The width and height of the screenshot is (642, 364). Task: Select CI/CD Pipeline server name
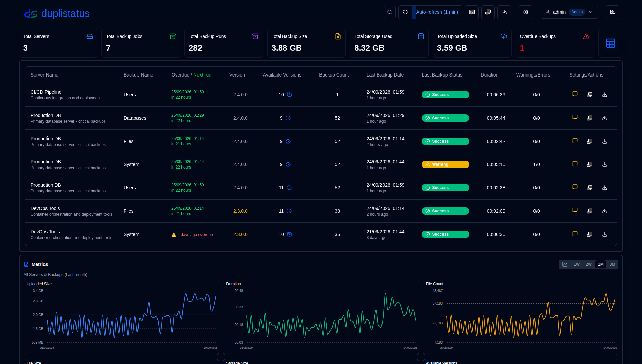pos(46,92)
